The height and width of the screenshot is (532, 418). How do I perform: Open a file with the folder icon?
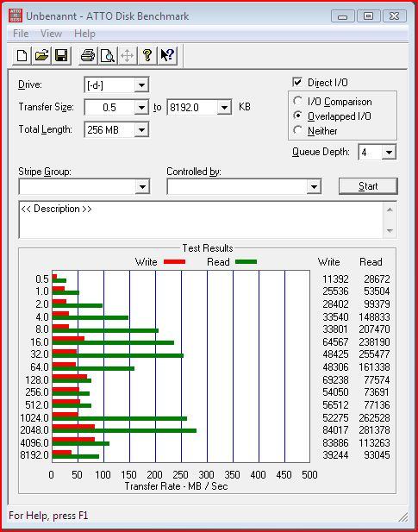tap(41, 55)
